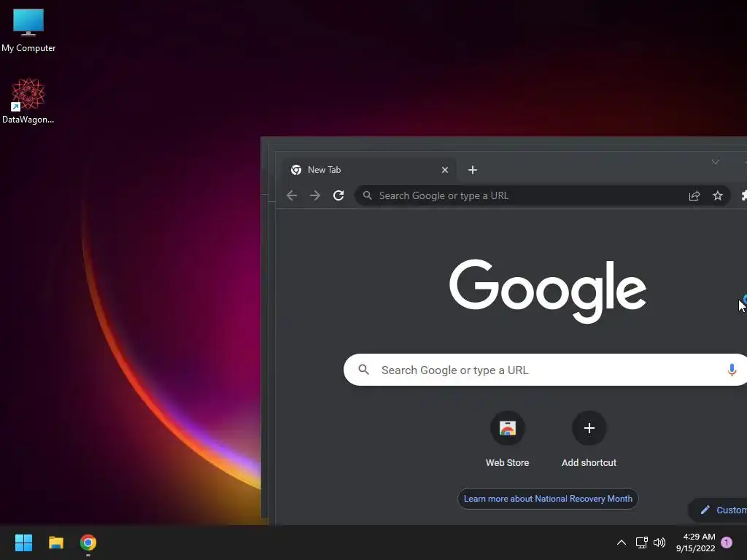The width and height of the screenshot is (747, 560).
Task: Open the volume tray icon
Action: click(x=659, y=542)
